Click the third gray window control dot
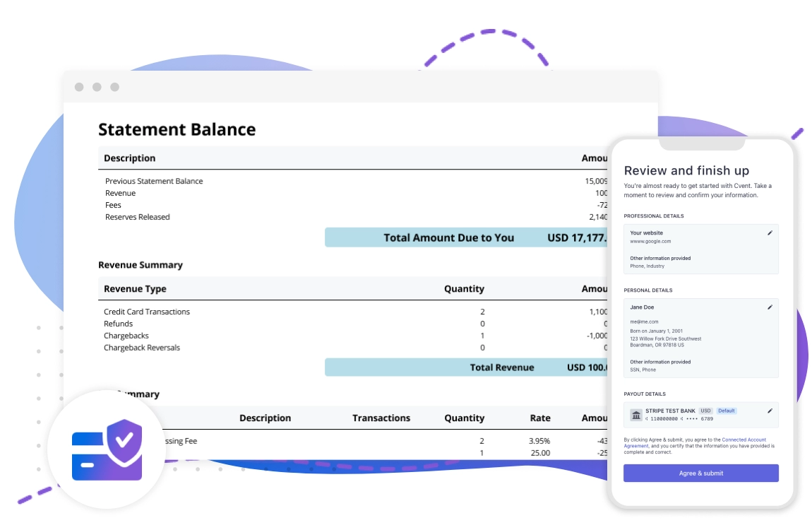Viewport: 812px width, 530px height. point(114,87)
